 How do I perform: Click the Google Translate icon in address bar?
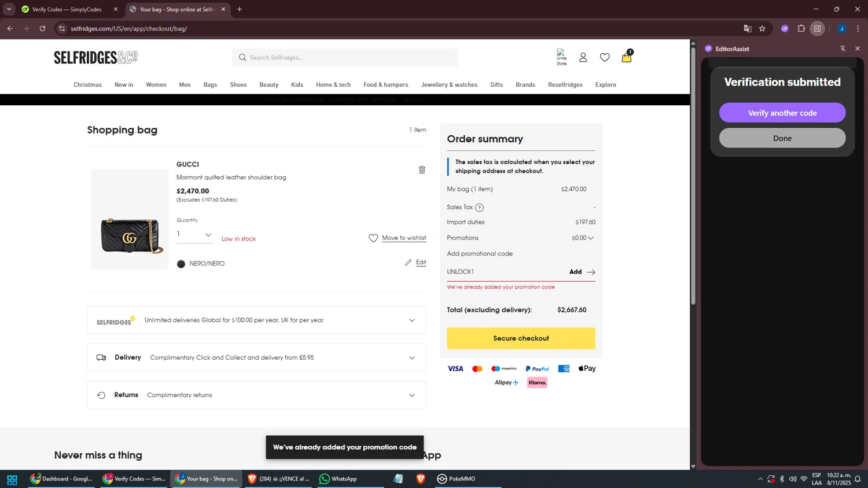point(748,28)
